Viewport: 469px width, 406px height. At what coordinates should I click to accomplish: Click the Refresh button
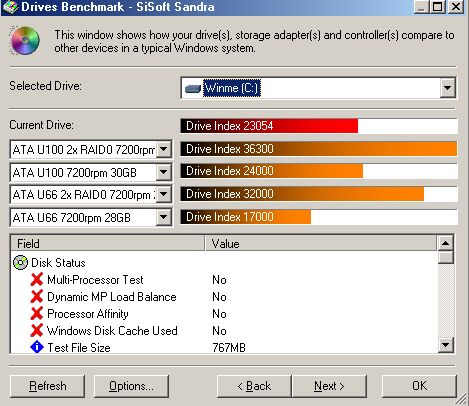pos(47,386)
